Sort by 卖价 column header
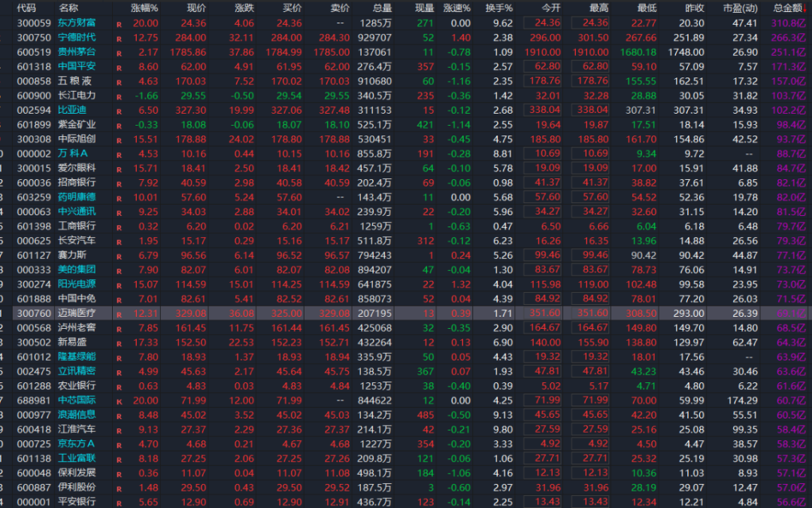Image resolution: width=812 pixels, height=508 pixels. click(340, 8)
